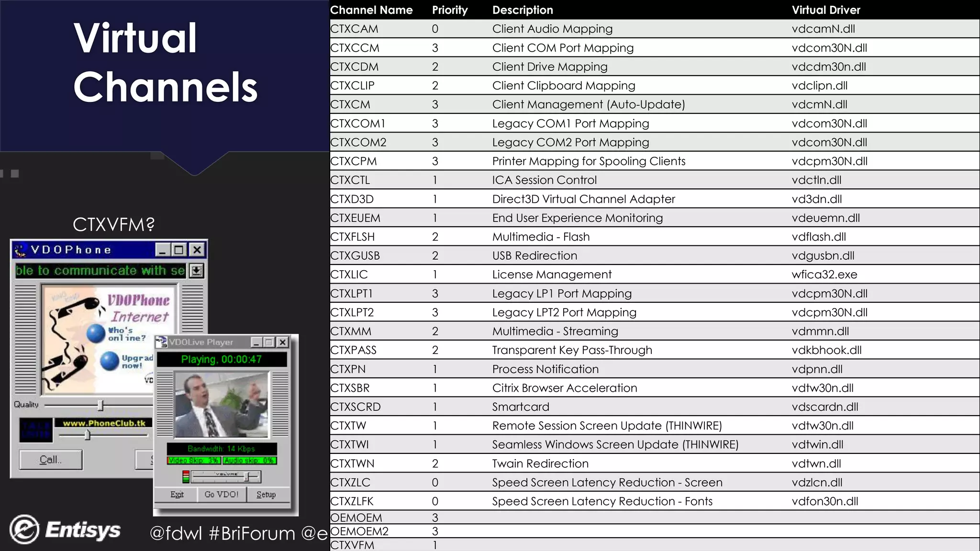The width and height of the screenshot is (980, 551).
Task: Click the Playing, 00:00:47 status display
Action: pos(222,359)
